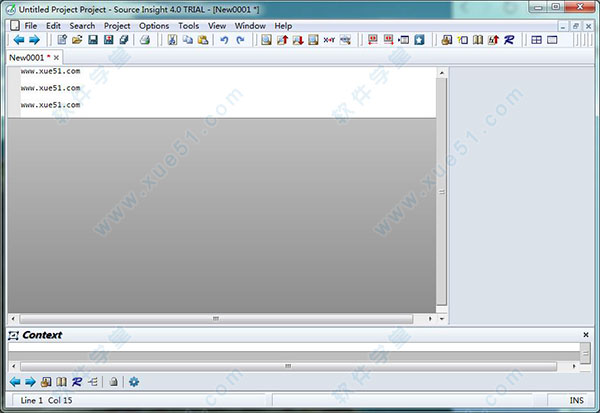This screenshot has height=413, width=600.
Task: Redo the last undone edit
Action: (240, 40)
